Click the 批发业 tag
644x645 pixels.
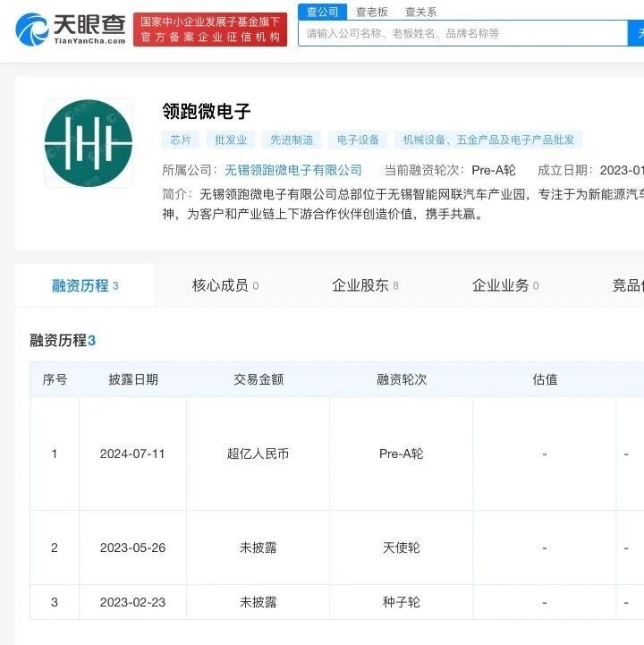pos(231,140)
